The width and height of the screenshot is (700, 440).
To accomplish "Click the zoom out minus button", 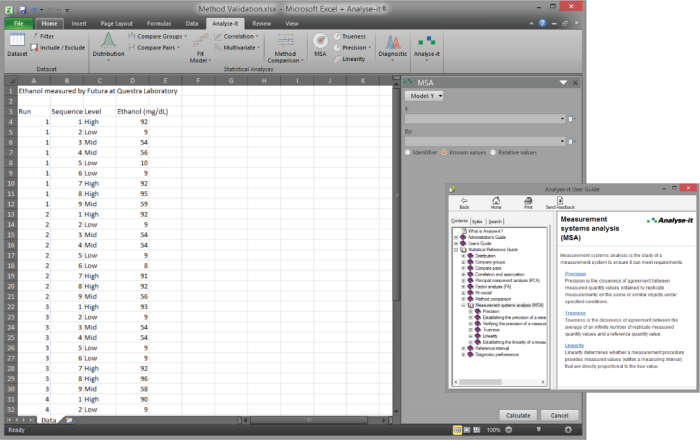I will tap(508, 430).
